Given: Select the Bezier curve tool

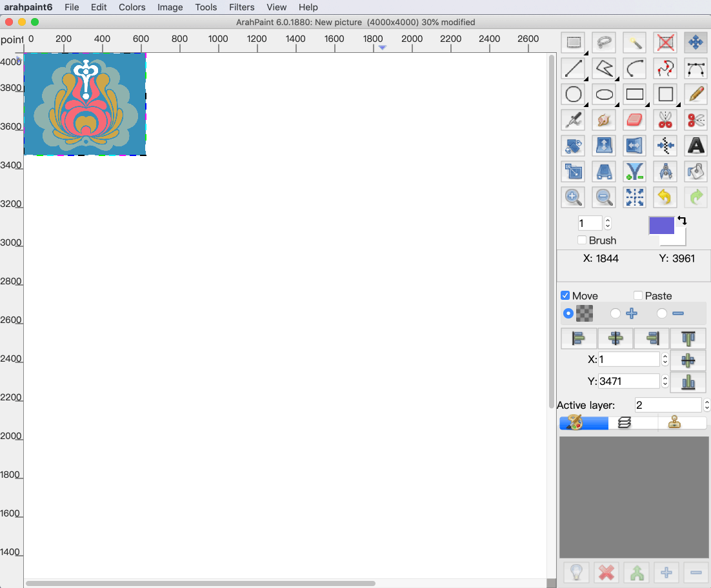Looking at the screenshot, I should pyautogui.click(x=696, y=69).
